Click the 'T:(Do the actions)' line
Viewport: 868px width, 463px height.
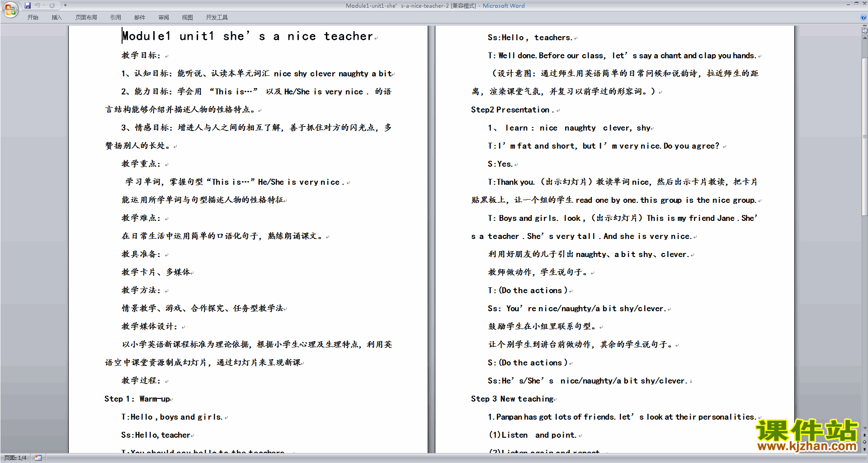click(528, 290)
